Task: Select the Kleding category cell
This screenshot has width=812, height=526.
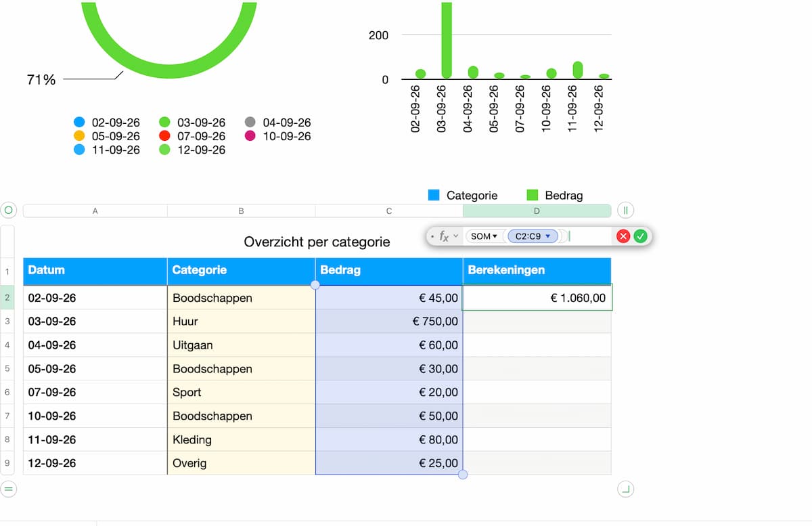Action: [x=242, y=439]
